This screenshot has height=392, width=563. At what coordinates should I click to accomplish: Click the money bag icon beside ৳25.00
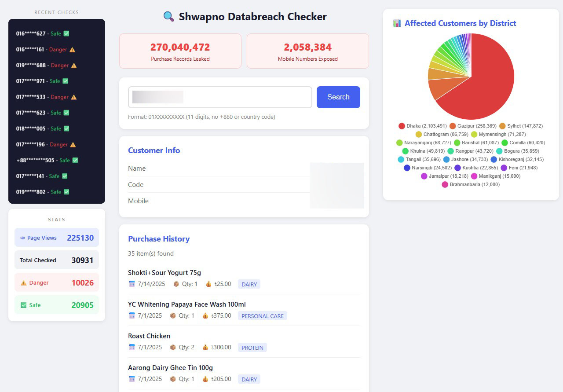208,284
